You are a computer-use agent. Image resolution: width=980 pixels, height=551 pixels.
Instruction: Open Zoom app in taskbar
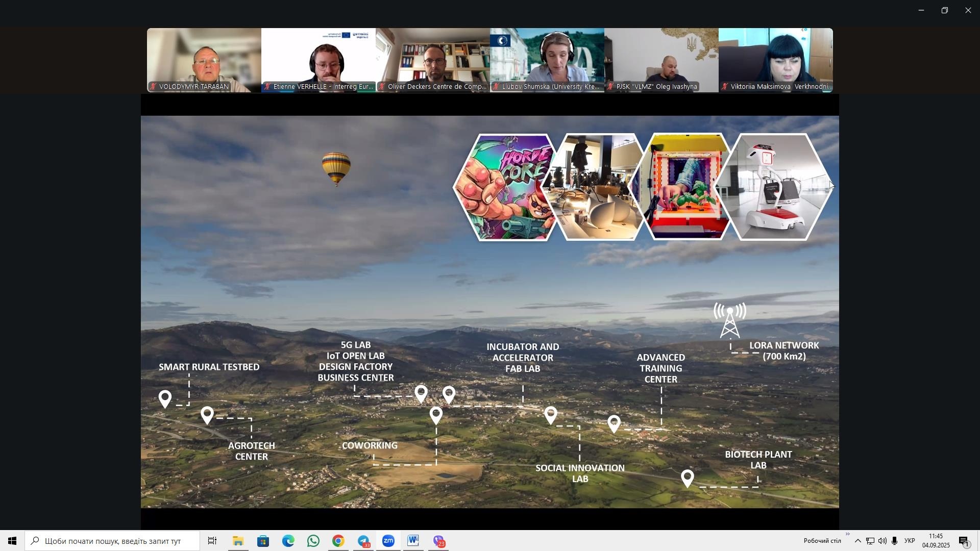[388, 541]
